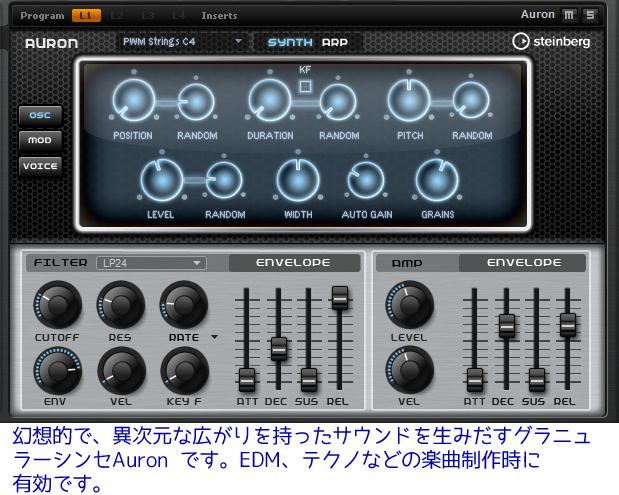
Task: Show the MOD section
Action: click(x=40, y=141)
